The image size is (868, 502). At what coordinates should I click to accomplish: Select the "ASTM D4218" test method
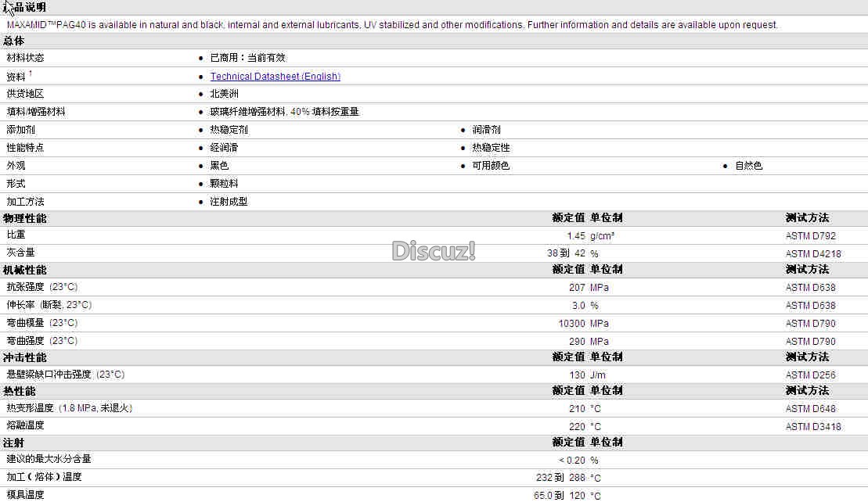click(813, 254)
